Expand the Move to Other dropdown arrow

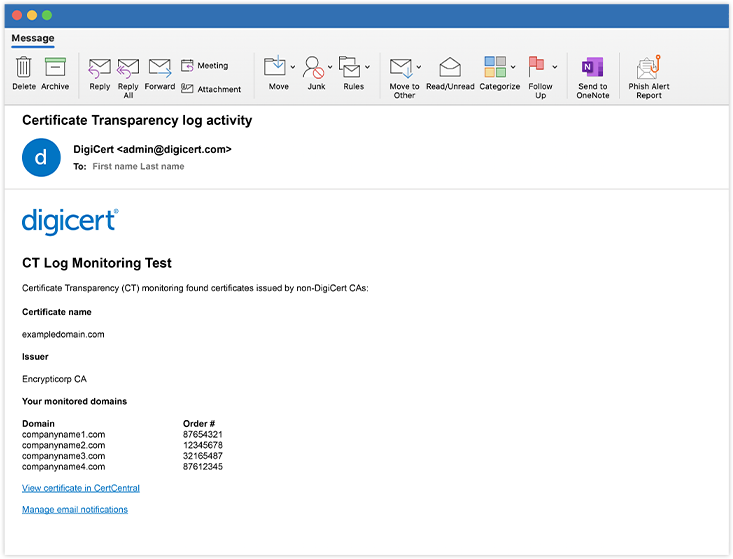pyautogui.click(x=419, y=67)
